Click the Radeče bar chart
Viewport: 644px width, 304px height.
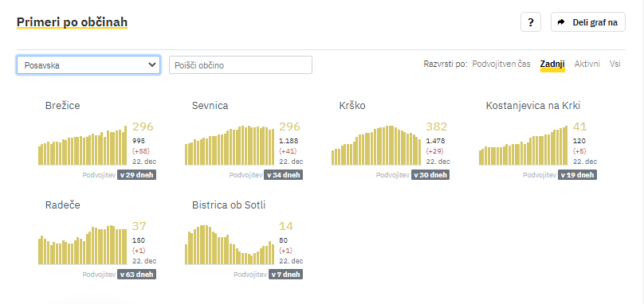pyautogui.click(x=83, y=244)
